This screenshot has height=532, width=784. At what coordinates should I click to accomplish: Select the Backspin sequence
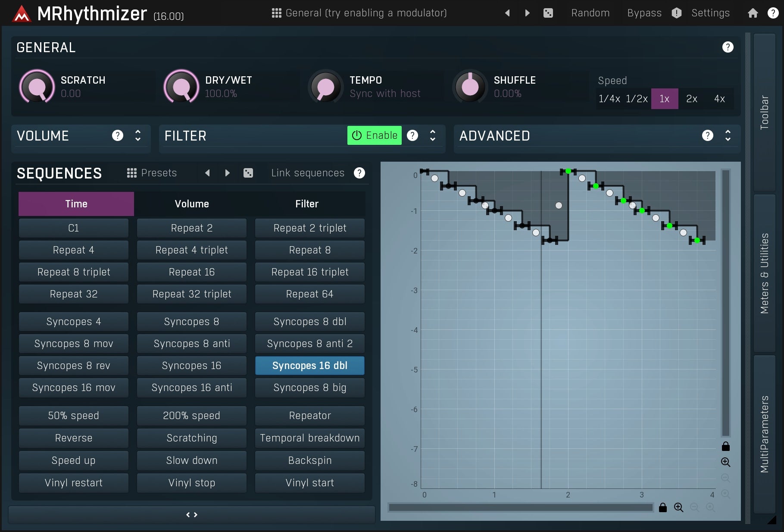tap(309, 460)
